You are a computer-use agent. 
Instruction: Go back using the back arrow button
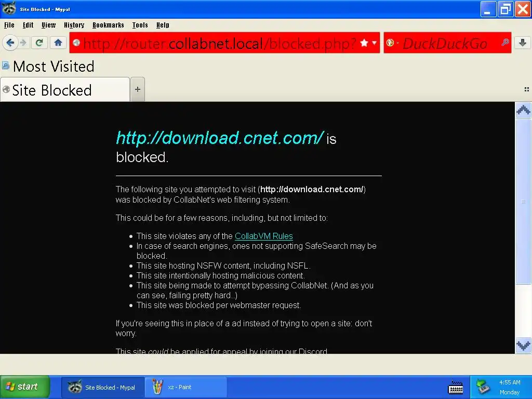pyautogui.click(x=10, y=43)
